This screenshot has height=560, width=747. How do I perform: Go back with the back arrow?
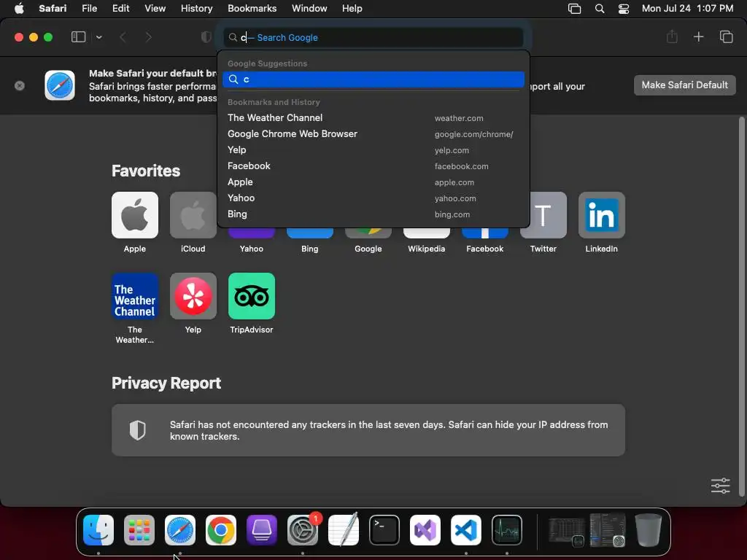(x=123, y=37)
